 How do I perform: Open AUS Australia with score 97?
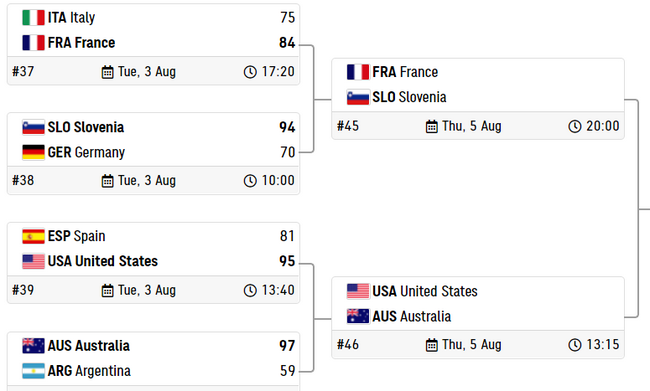pos(89,346)
